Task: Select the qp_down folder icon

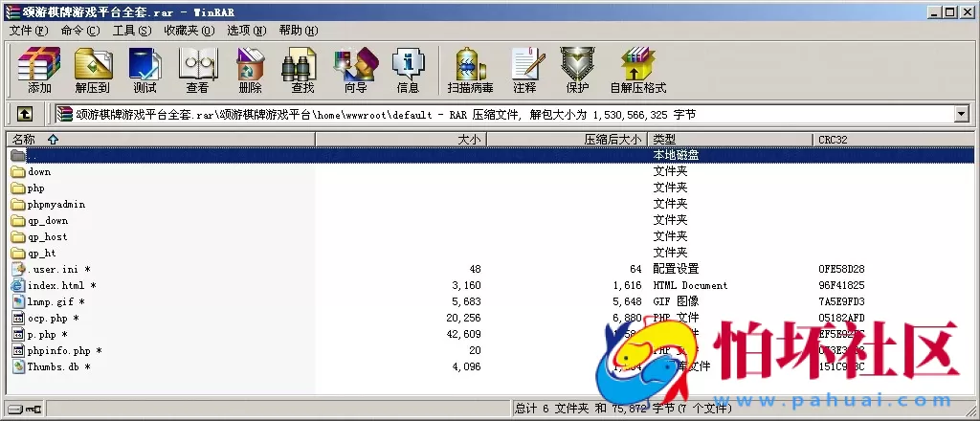Action: tap(18, 220)
